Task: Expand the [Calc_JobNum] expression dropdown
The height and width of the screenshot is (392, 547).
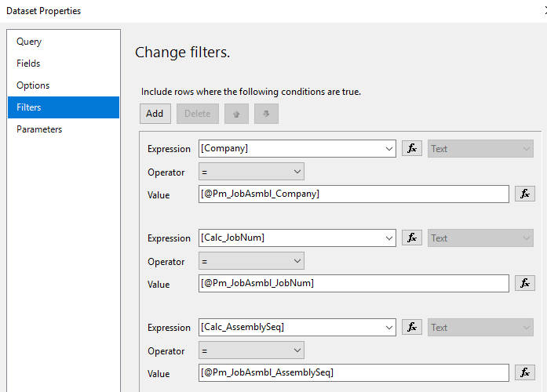Action: (390, 238)
